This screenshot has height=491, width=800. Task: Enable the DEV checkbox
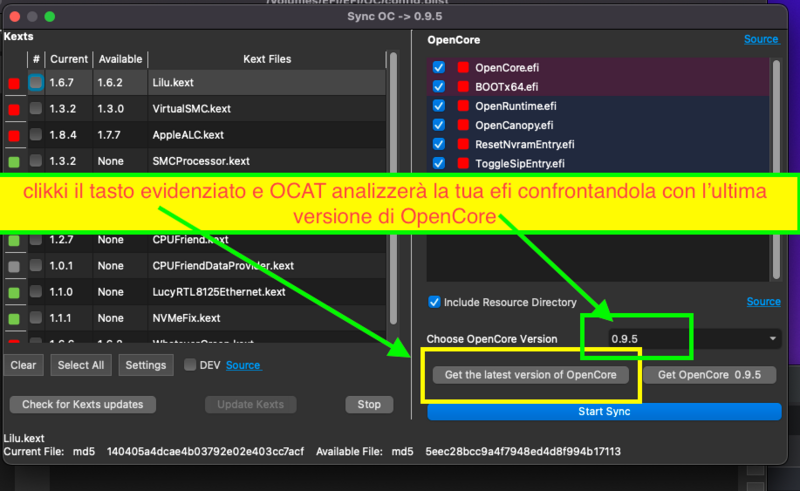[x=190, y=364]
